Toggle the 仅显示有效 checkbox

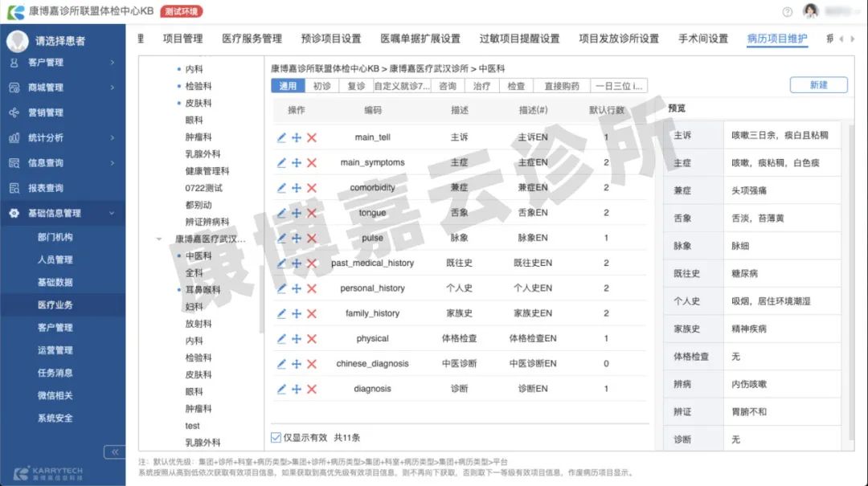pos(276,438)
